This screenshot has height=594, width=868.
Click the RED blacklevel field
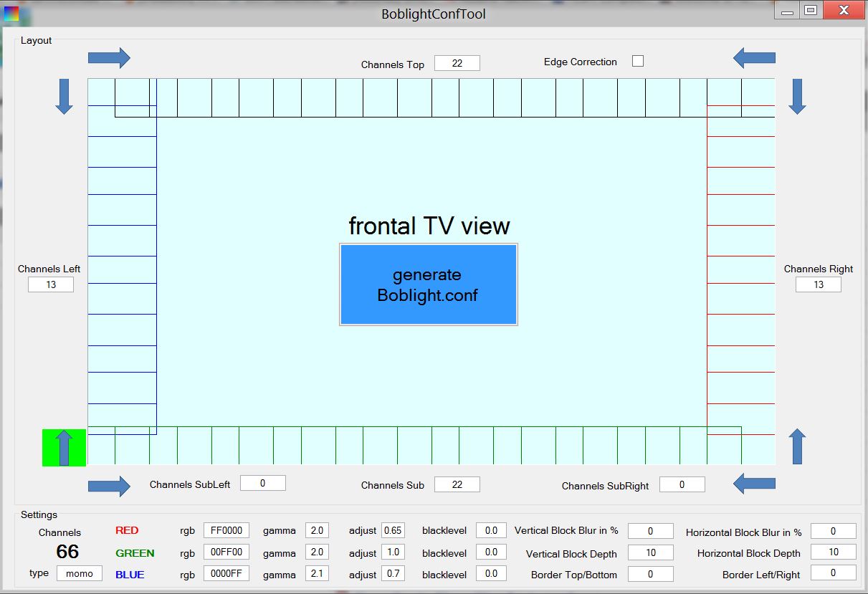point(491,530)
